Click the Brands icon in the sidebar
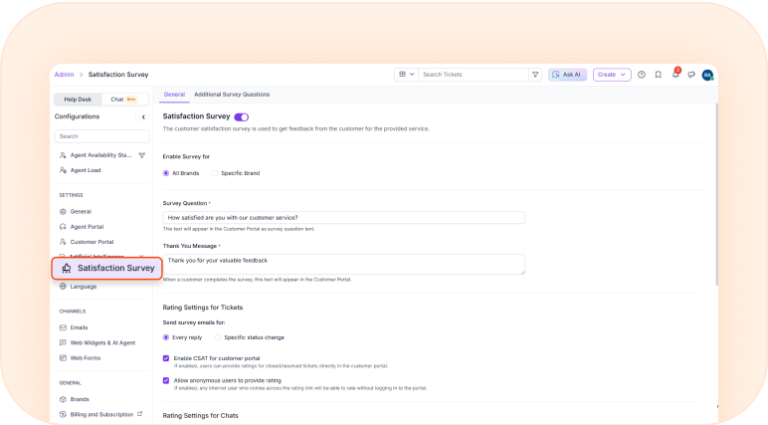768x425 pixels. [x=63, y=399]
